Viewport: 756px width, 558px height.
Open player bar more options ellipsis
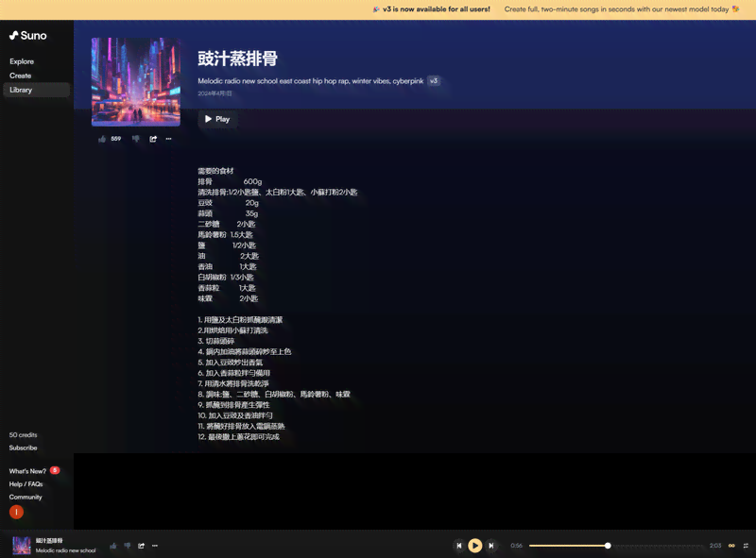pos(155,546)
